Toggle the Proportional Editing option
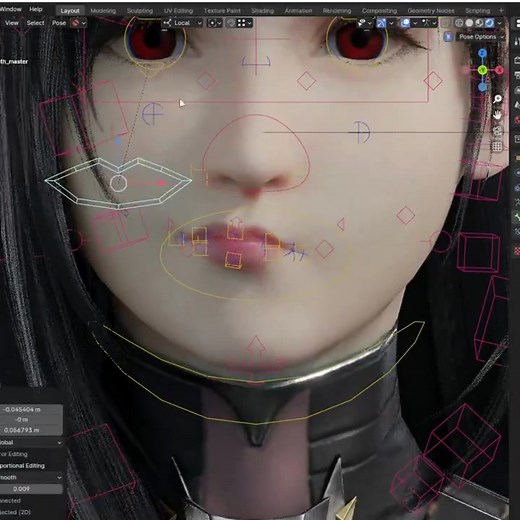Viewport: 520px width, 520px height. [x=22, y=466]
